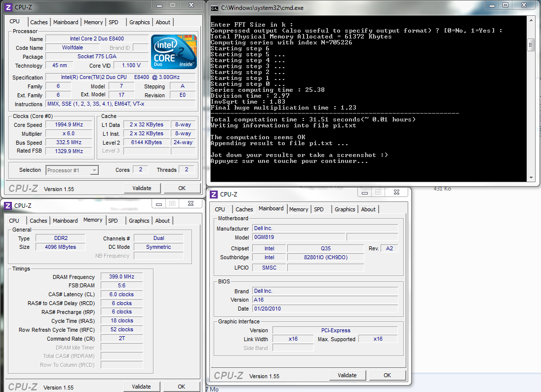
Task: Open the About tab in the top-left CPU-Z window
Action: click(163, 22)
